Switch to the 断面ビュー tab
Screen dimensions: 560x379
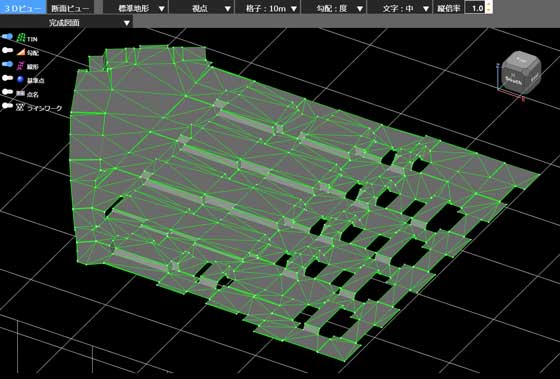tap(70, 8)
